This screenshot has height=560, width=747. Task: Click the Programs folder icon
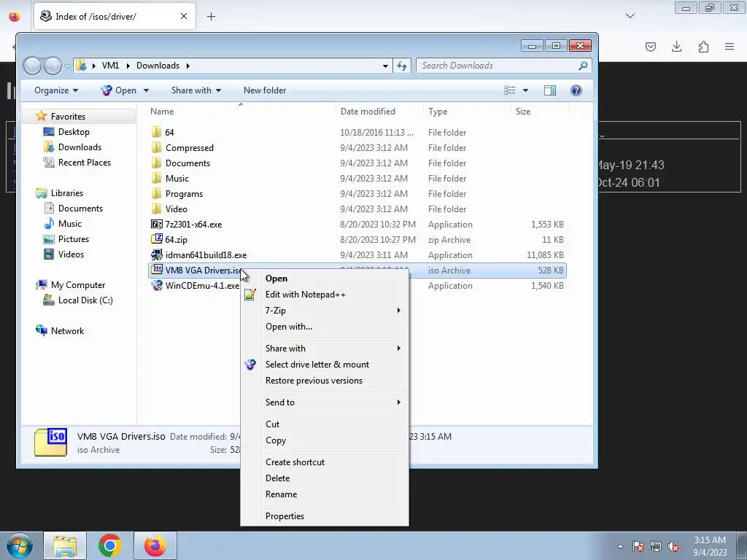[156, 194]
